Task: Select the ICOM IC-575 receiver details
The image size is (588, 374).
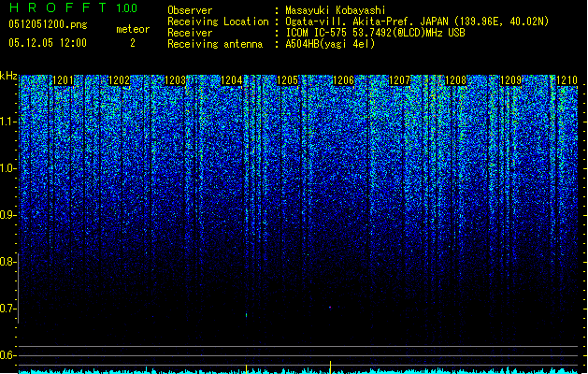Action: pos(375,33)
